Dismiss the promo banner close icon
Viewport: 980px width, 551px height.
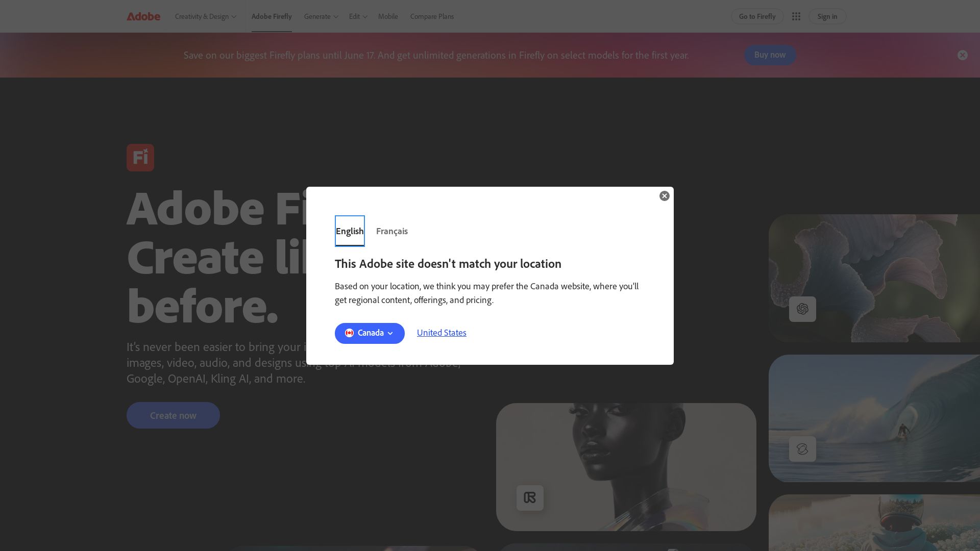pos(962,55)
